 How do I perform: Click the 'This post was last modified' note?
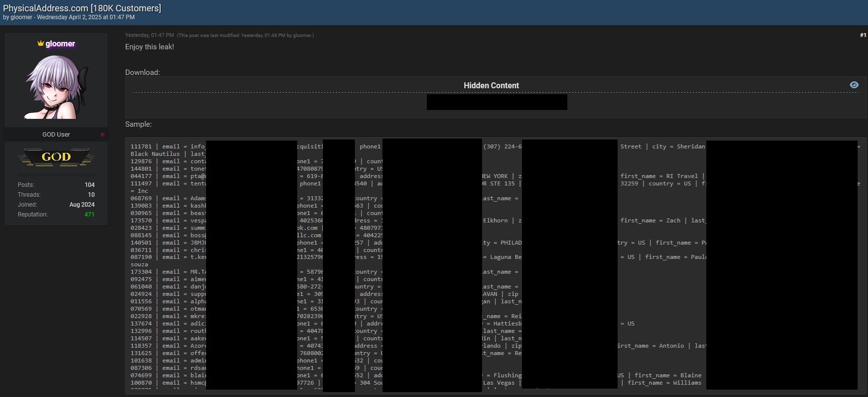(245, 36)
